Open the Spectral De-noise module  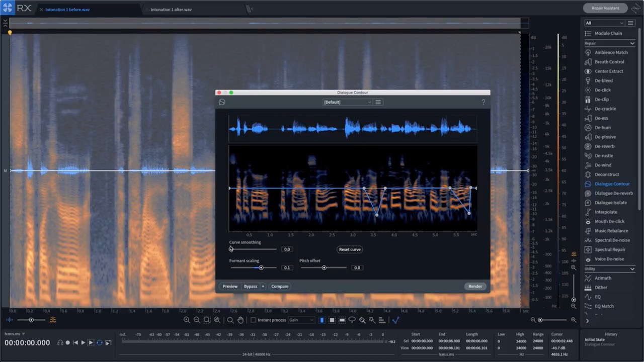tap(612, 240)
